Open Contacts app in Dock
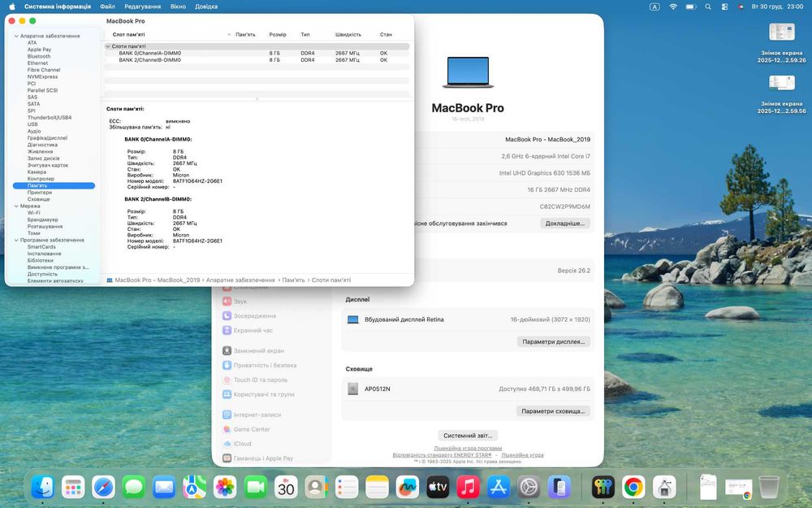The height and width of the screenshot is (508, 812). tap(317, 487)
